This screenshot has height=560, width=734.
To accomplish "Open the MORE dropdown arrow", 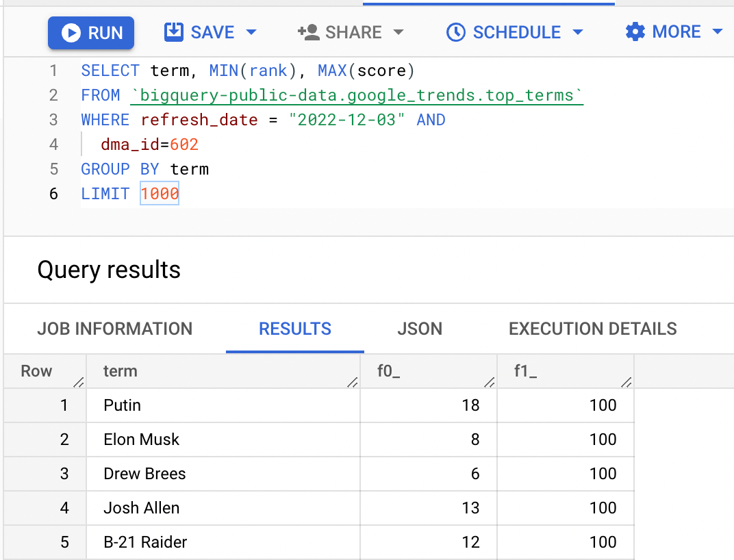I will (x=718, y=32).
